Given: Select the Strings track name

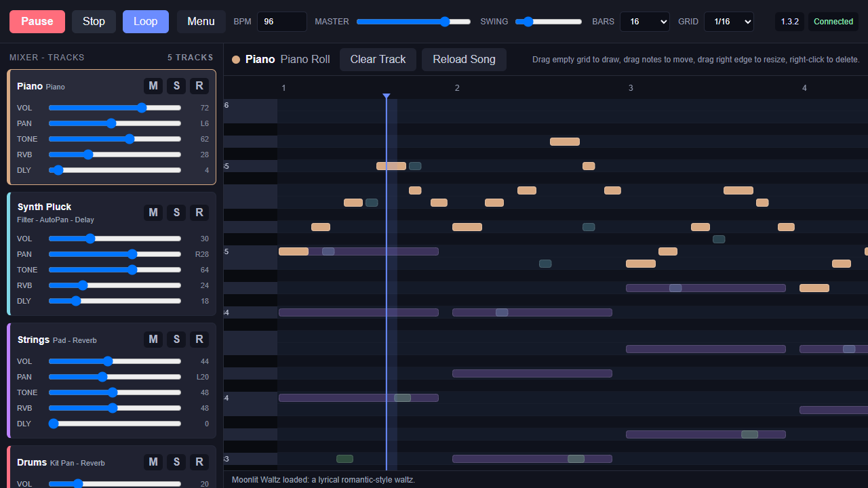Looking at the screenshot, I should click(x=33, y=340).
